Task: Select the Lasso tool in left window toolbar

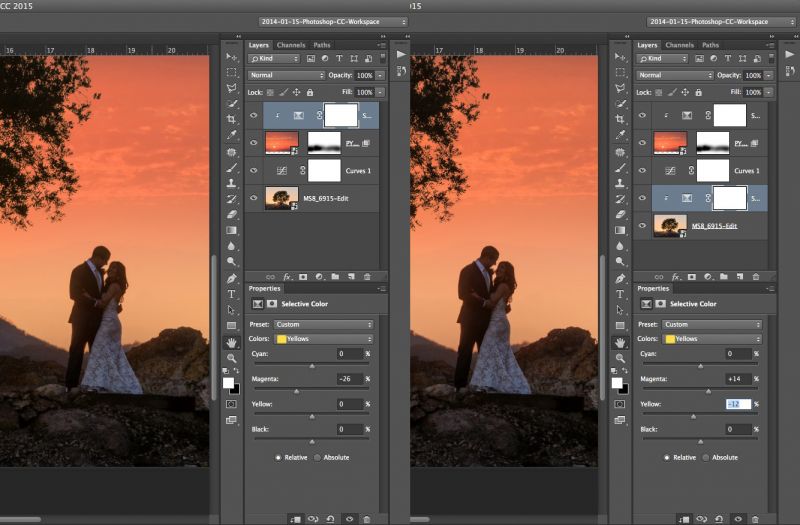Action: pyautogui.click(x=231, y=88)
